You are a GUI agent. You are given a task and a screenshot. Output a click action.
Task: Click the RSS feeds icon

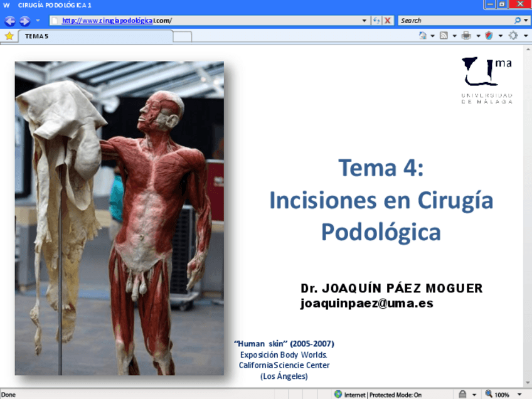[444, 36]
